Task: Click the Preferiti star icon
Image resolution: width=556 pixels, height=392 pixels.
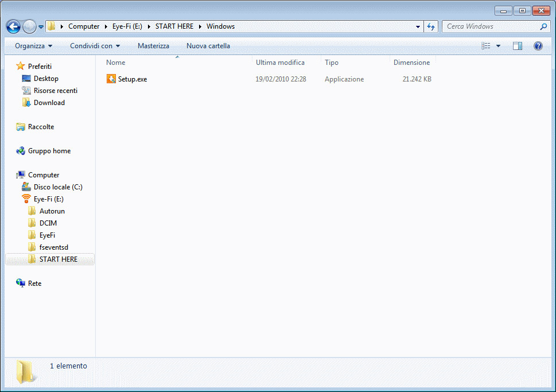Action: point(21,66)
